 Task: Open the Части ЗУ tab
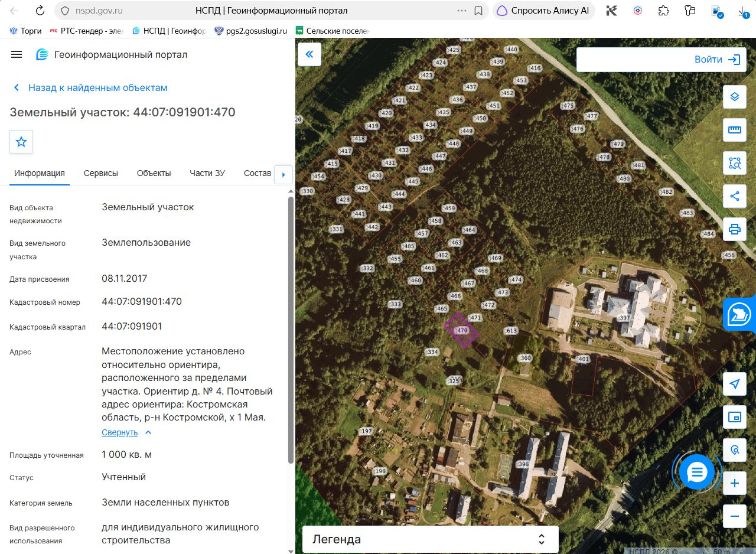coord(207,173)
